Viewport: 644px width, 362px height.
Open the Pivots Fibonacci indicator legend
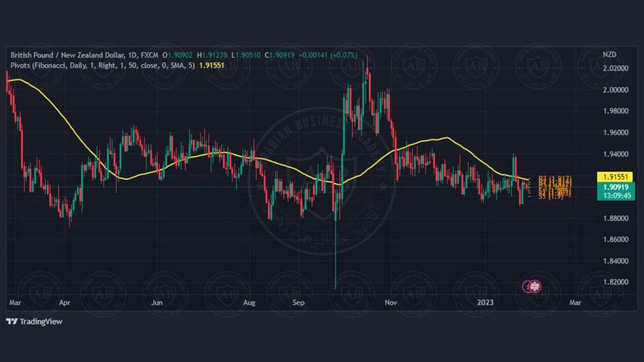click(x=103, y=65)
